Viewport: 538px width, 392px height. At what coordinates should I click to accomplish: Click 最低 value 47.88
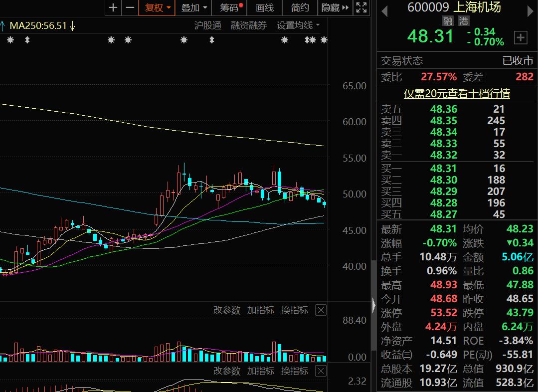pyautogui.click(x=520, y=285)
